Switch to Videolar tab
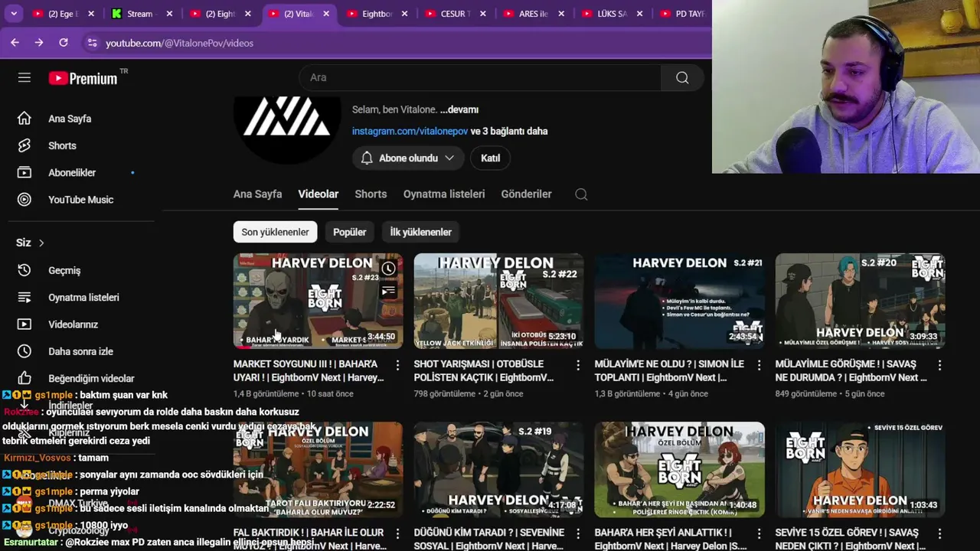The width and height of the screenshot is (980, 551). pos(318,194)
